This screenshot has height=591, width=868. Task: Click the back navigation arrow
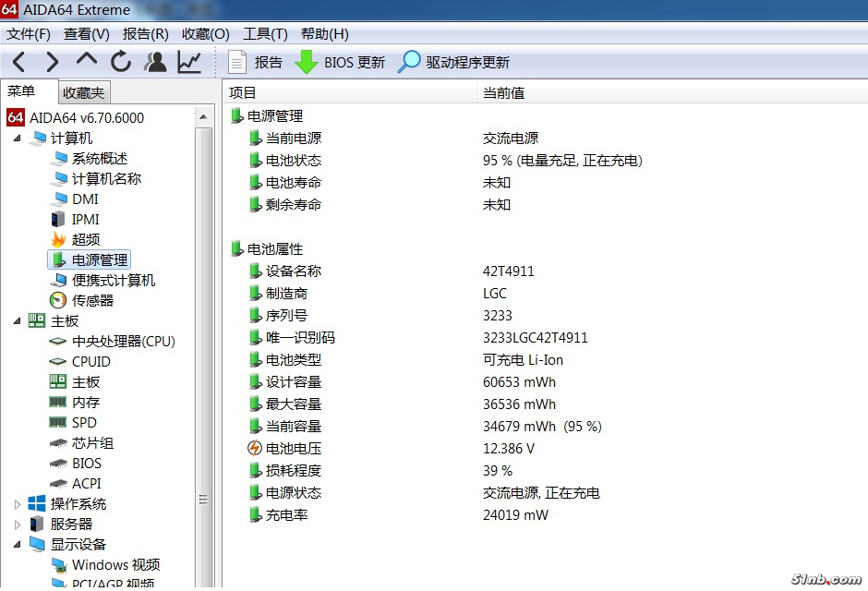(18, 62)
